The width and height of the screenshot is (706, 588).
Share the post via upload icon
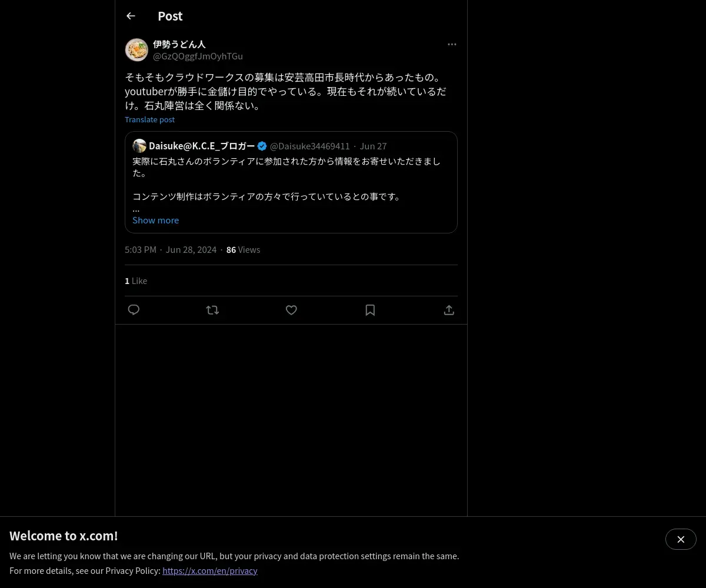pos(449,310)
